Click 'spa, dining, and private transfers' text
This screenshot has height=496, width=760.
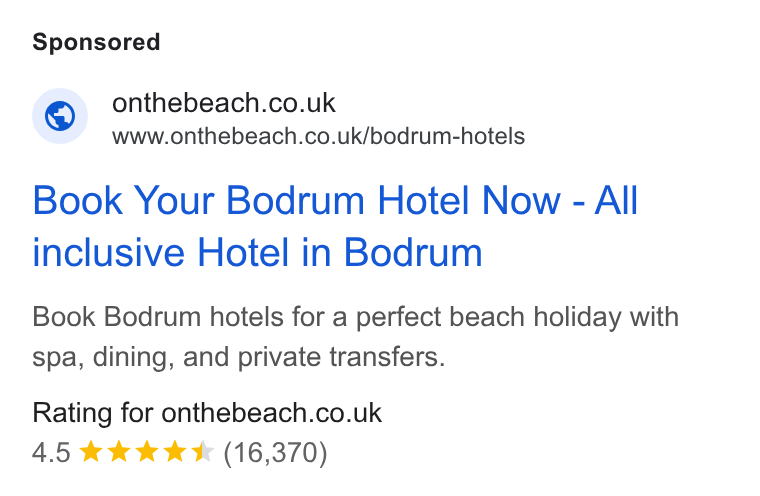coord(238,358)
